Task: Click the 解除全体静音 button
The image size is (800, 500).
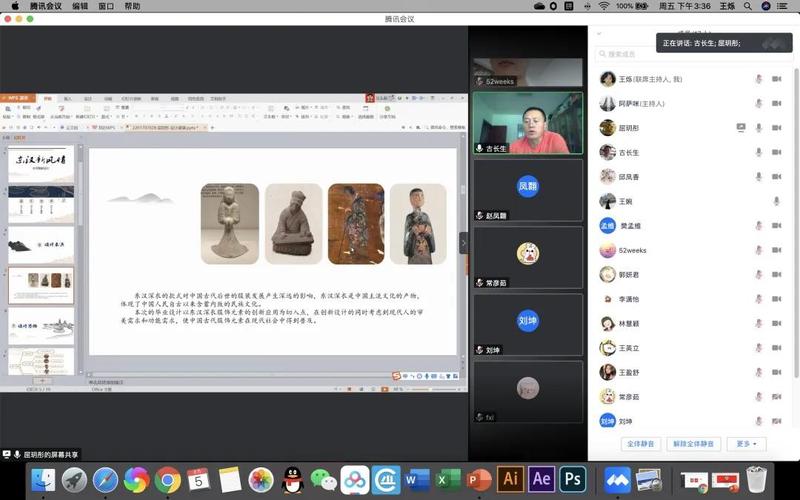Action: pos(692,443)
